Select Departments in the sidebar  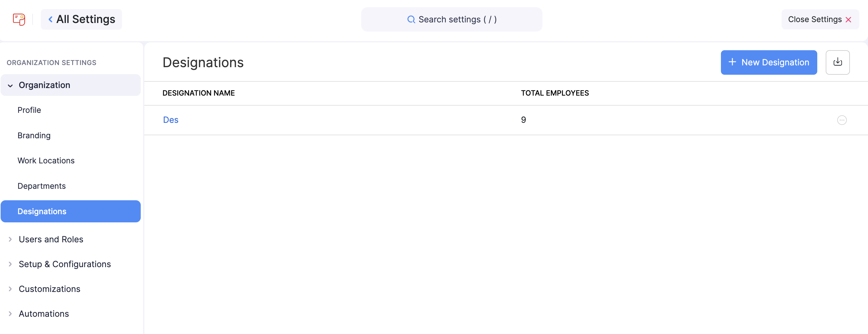[42, 186]
